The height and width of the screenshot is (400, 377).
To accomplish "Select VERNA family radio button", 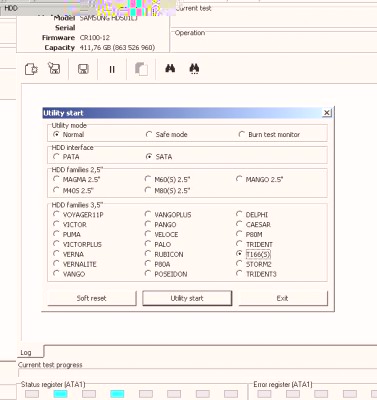I will click(x=56, y=254).
